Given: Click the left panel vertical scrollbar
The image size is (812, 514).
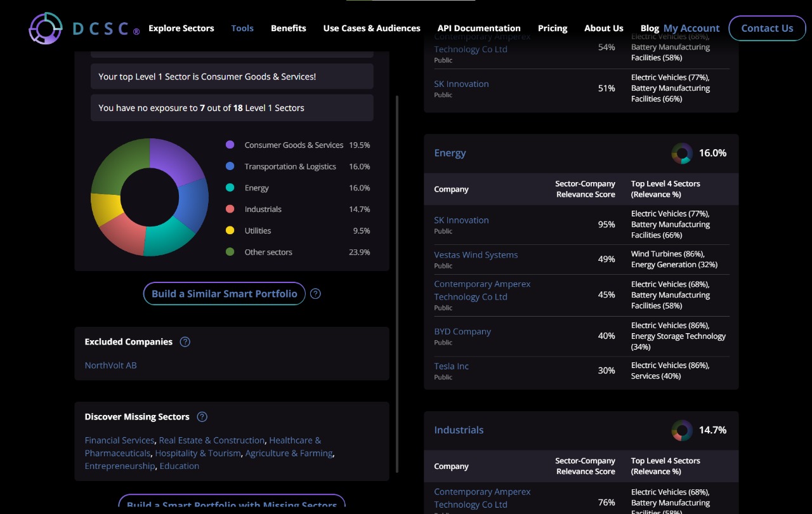Looking at the screenshot, I should 398,284.
